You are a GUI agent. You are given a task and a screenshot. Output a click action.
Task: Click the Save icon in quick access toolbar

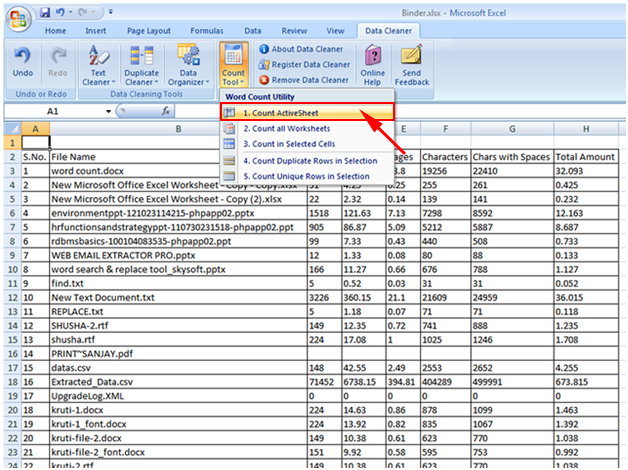[45, 12]
